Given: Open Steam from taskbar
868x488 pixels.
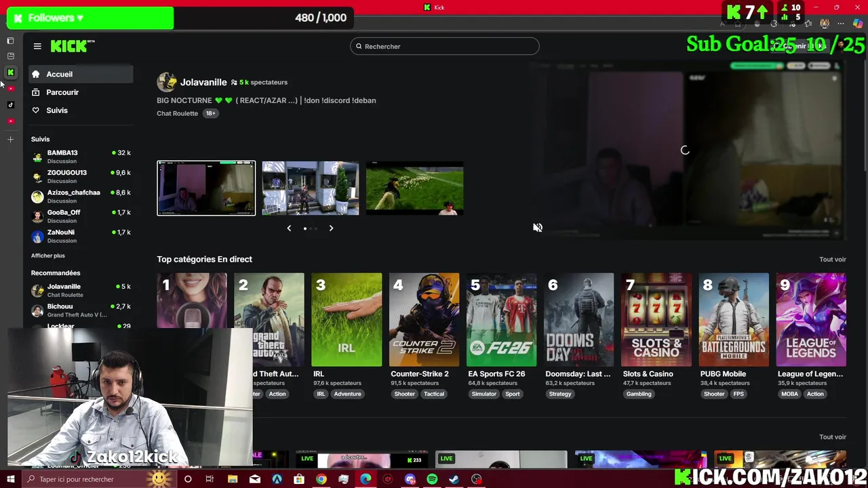Looking at the screenshot, I should [454, 479].
